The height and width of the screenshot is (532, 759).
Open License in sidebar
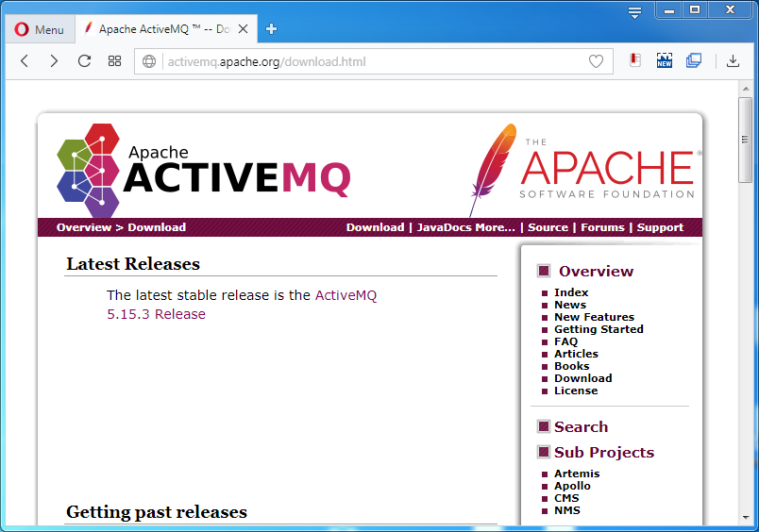pyautogui.click(x=576, y=391)
